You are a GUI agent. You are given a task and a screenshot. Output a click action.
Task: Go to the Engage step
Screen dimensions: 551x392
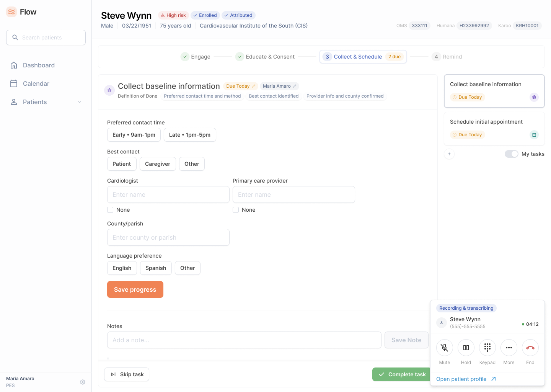tap(196, 57)
